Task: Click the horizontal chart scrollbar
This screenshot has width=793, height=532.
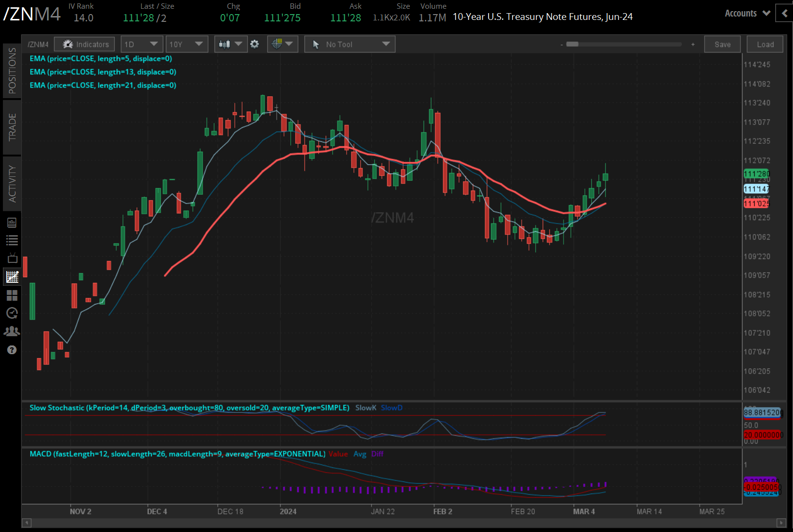Action: (404, 523)
